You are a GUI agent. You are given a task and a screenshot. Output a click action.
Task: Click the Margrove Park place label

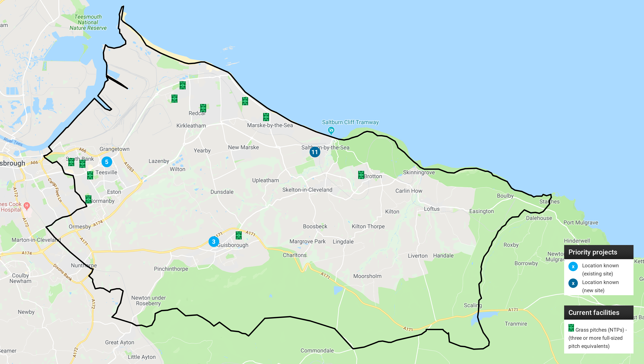point(307,242)
